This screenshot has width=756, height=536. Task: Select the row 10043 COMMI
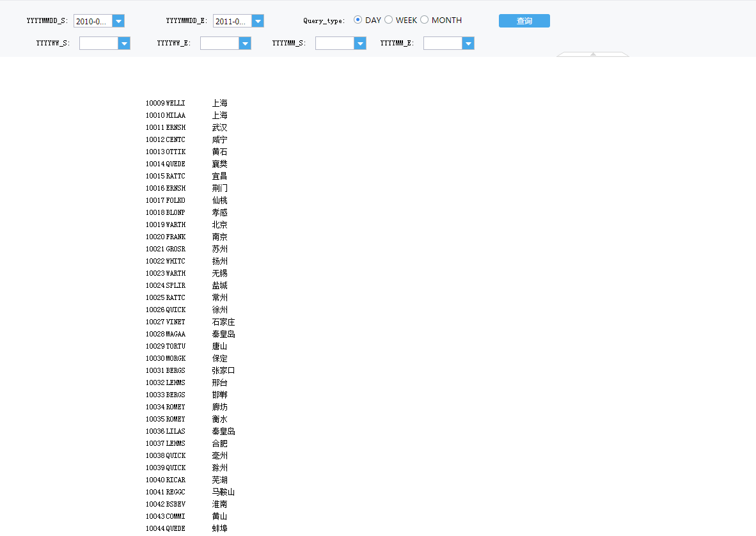click(187, 516)
